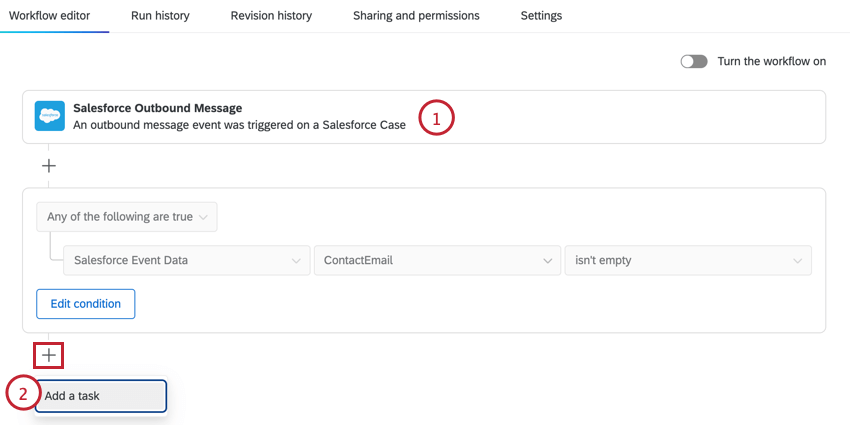Click the Edit condition button
This screenshot has width=850, height=425.
[85, 304]
